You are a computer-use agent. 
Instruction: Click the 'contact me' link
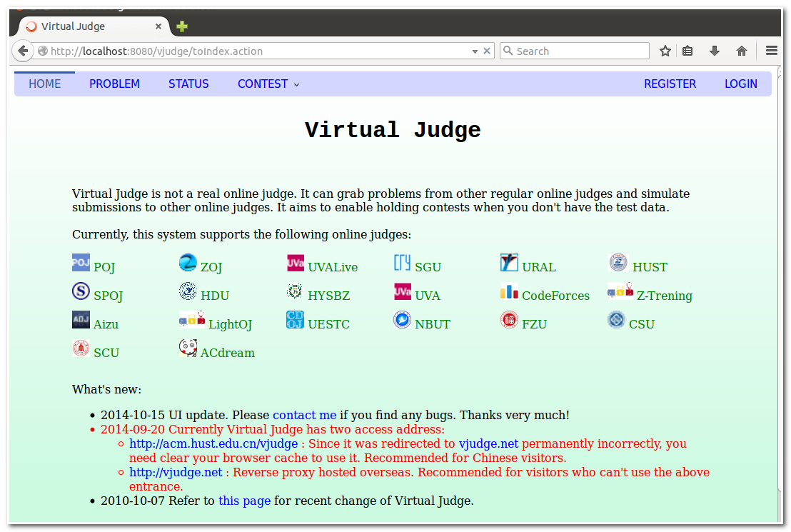[304, 415]
